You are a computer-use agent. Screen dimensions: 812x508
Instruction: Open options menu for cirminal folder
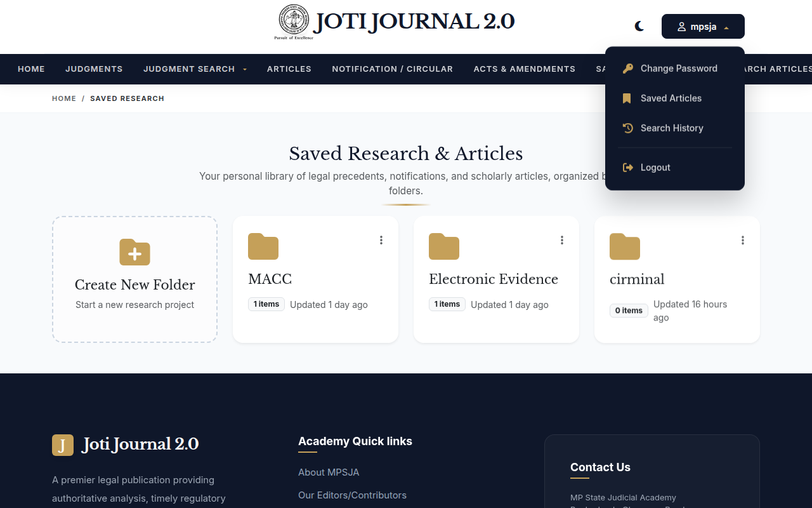pos(743,240)
